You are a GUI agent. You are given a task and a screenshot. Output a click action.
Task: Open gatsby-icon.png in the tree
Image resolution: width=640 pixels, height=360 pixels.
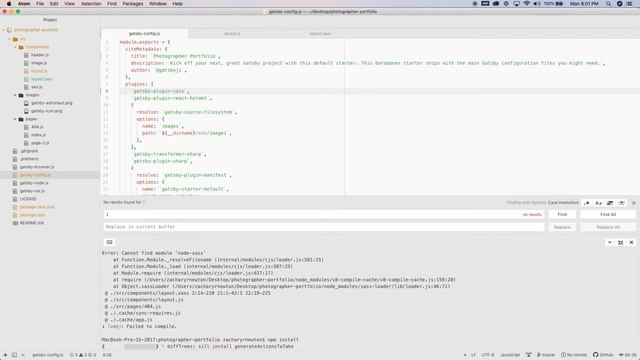coord(47,111)
